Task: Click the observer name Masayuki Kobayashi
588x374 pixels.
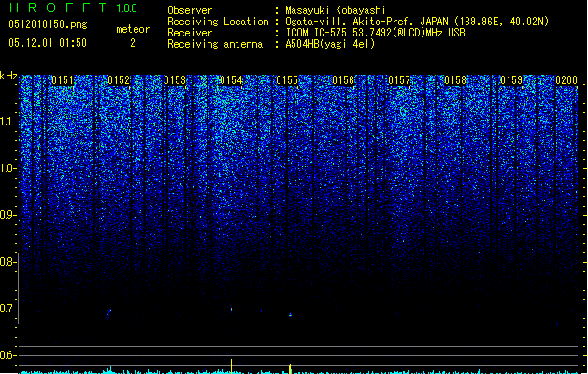Action: click(336, 10)
